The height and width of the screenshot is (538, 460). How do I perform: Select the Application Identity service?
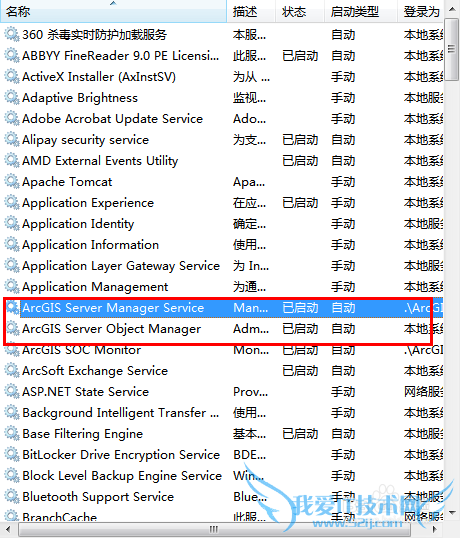pyautogui.click(x=78, y=224)
